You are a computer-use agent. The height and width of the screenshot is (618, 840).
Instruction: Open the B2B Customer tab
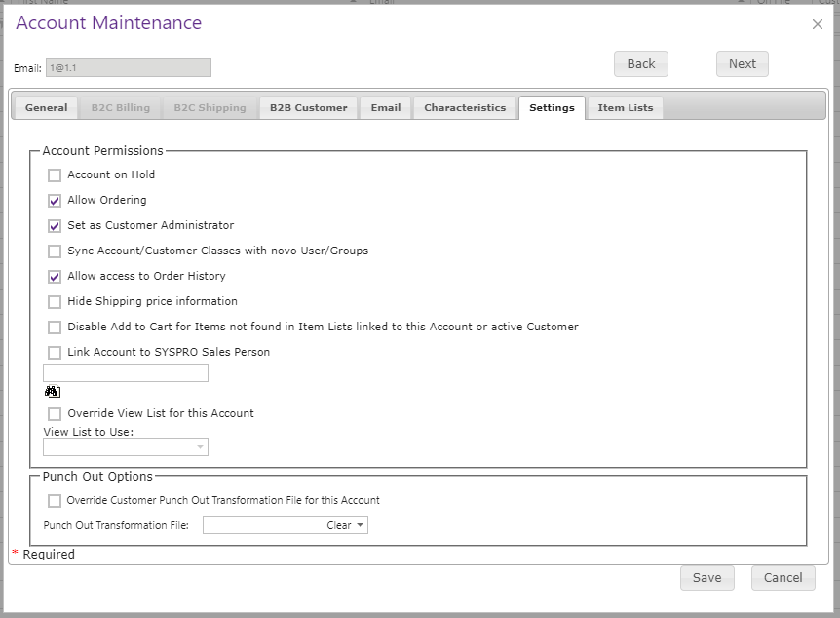click(x=309, y=108)
